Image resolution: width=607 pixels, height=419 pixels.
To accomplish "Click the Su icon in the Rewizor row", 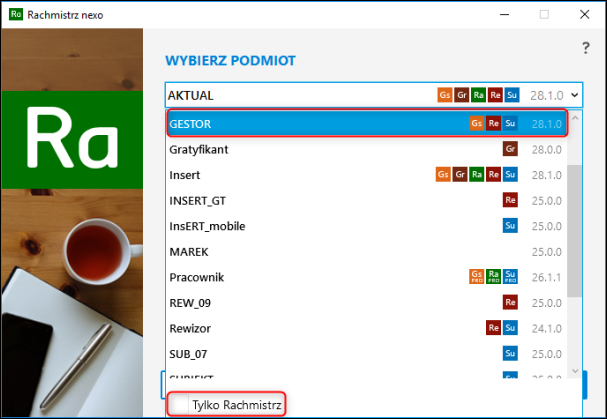I will 510,328.
